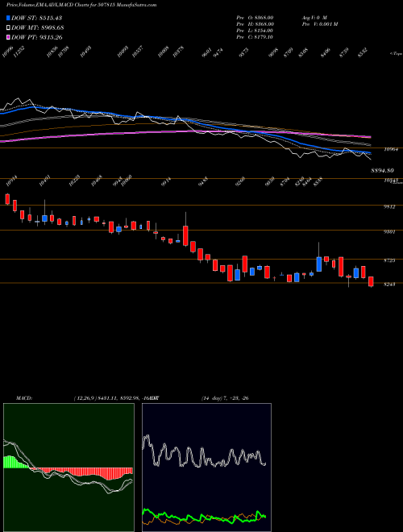
Task: Click the 'Pre V: 0.001 M' value
Action: [319, 24]
